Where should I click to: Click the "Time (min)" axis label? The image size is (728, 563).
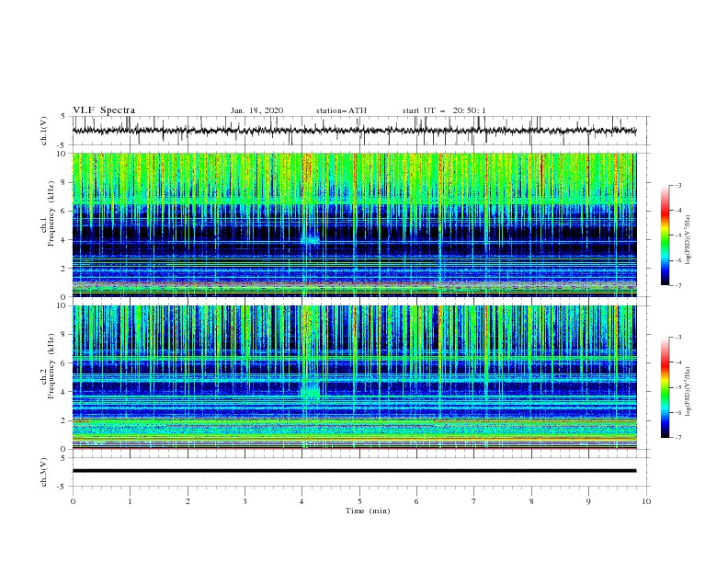coord(368,511)
